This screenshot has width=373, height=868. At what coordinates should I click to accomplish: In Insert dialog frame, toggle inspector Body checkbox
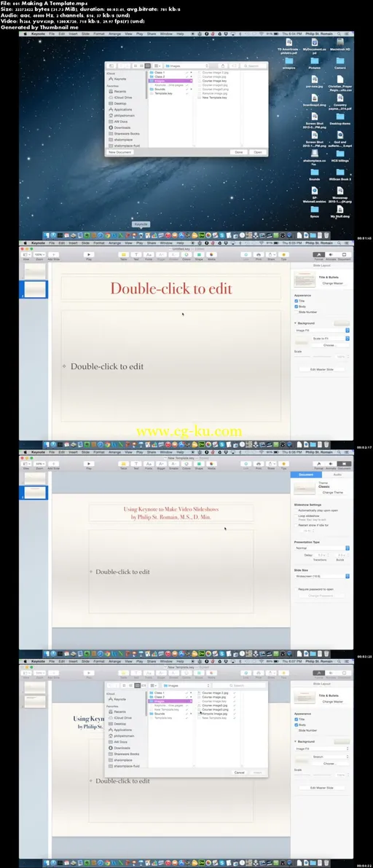tap(297, 725)
